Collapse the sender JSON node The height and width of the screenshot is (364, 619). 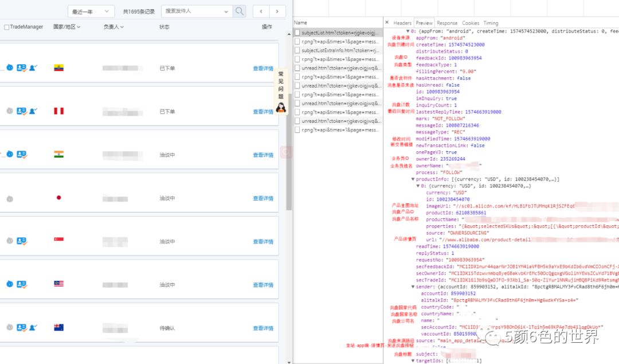click(413, 287)
